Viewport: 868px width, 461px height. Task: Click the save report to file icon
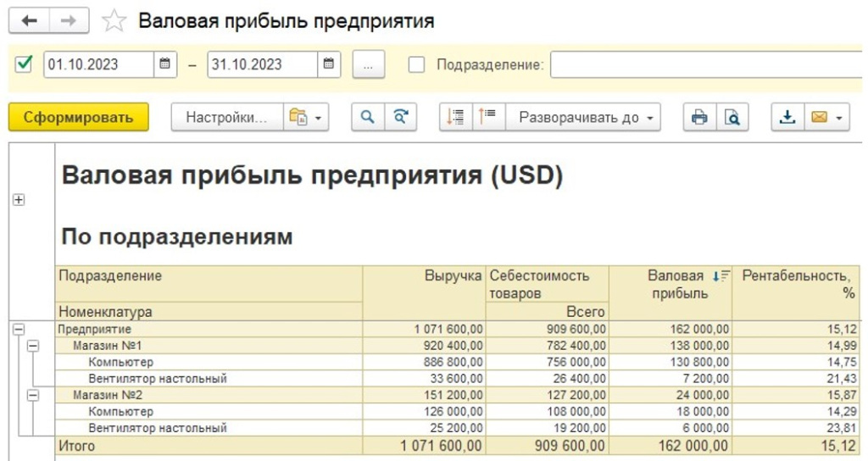click(787, 117)
